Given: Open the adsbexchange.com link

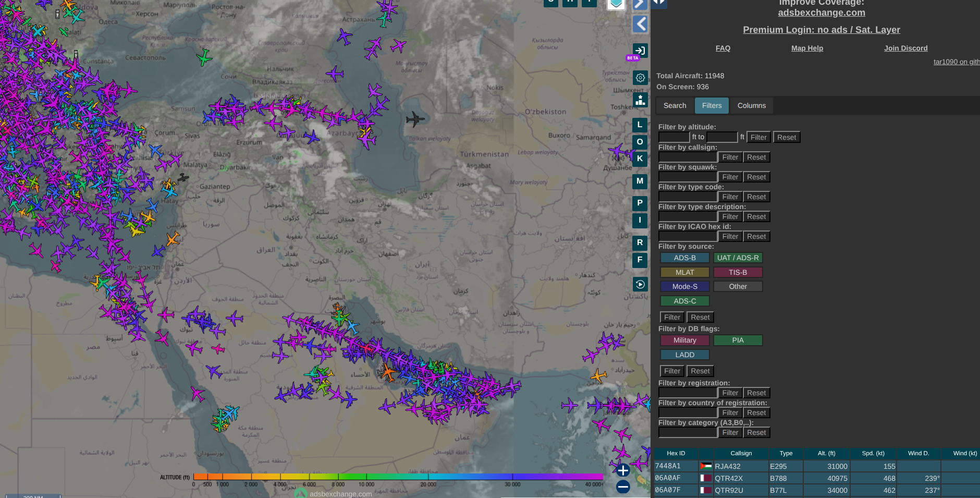Looking at the screenshot, I should [x=822, y=13].
